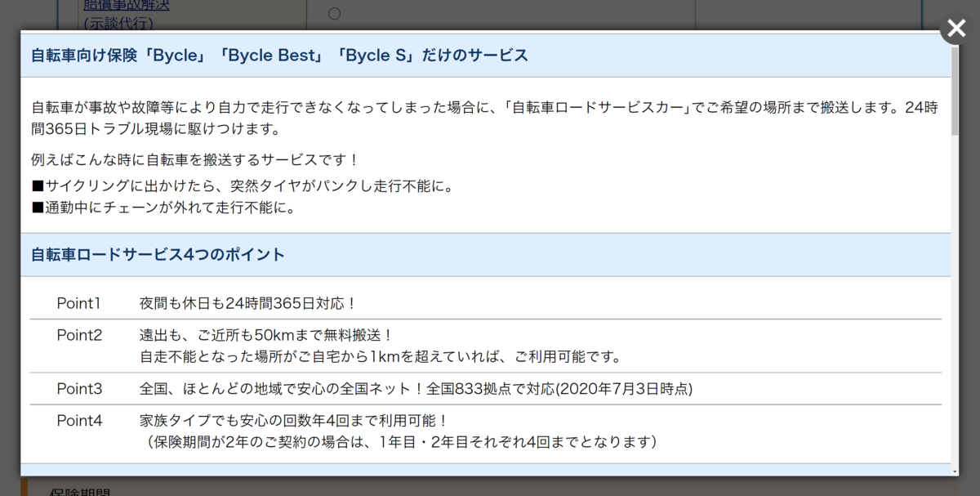
Task: Click text 夜間も休日も24時間365日対応！
Action: (248, 303)
